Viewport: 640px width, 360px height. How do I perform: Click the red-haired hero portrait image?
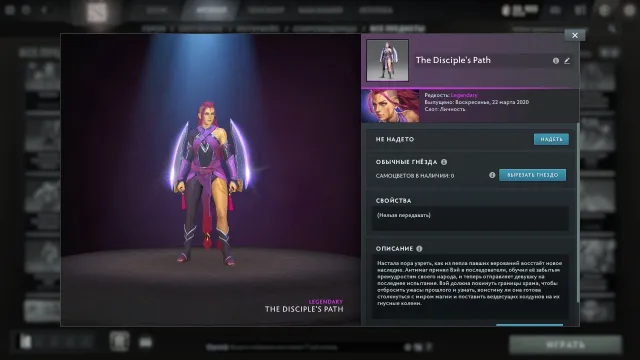[x=390, y=106]
